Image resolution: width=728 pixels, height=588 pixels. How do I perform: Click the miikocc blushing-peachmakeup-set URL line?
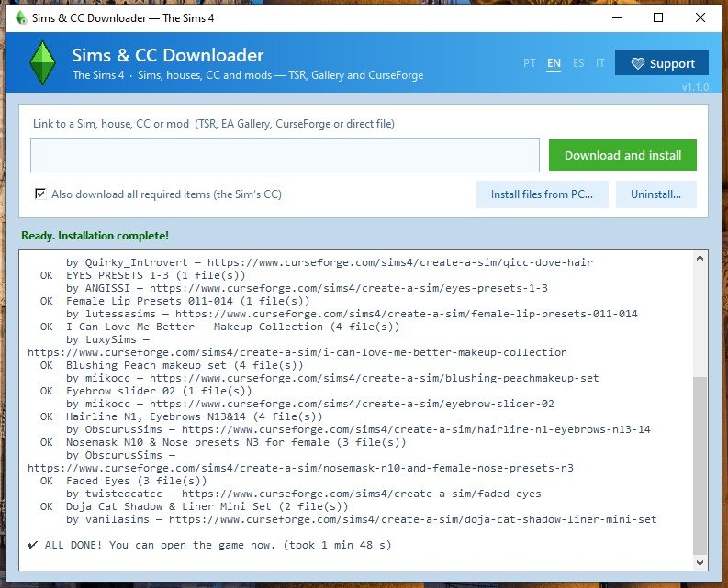[x=332, y=378]
